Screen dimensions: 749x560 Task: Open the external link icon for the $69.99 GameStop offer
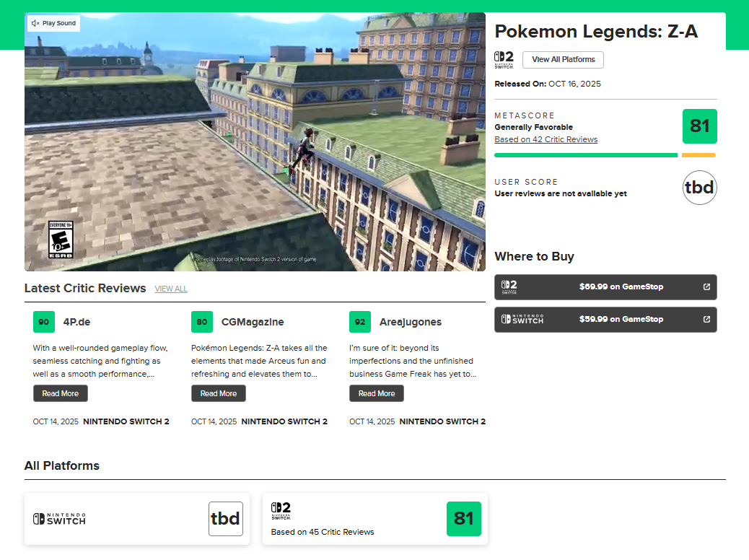pyautogui.click(x=706, y=286)
